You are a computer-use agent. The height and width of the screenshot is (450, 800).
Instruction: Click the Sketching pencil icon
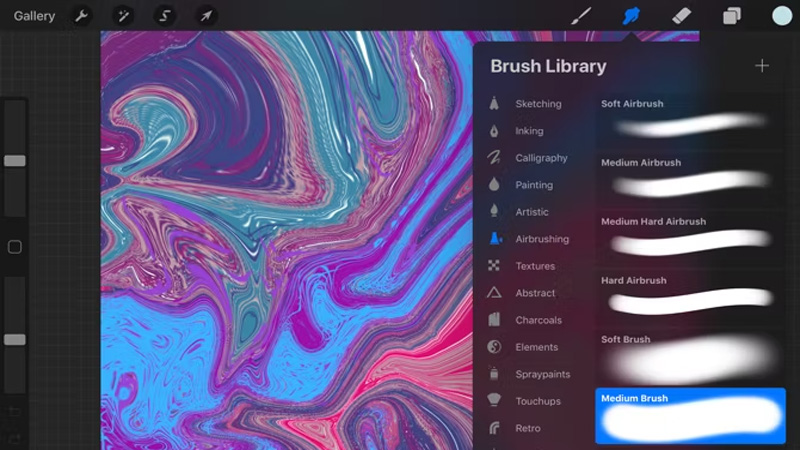[x=494, y=104]
